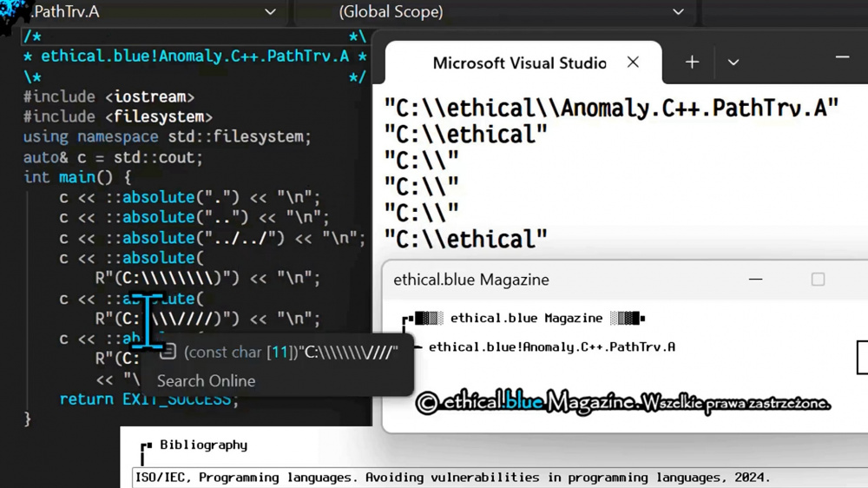Click the string literal icon in tooltip
The image size is (868, 488).
pos(168,352)
